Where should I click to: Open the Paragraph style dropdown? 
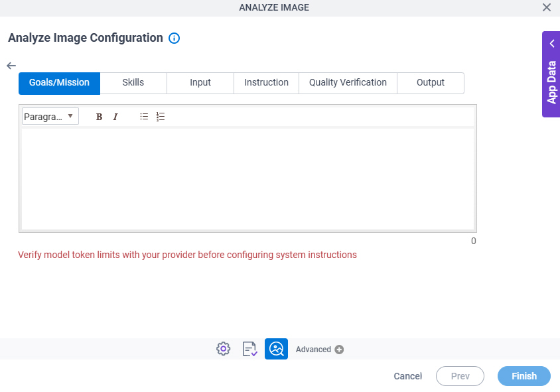50,116
